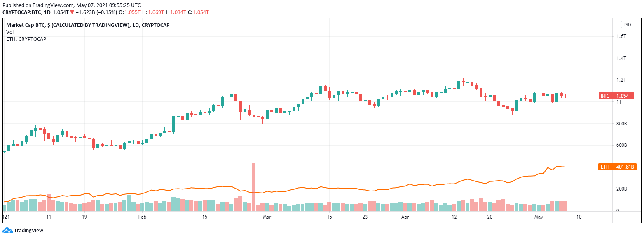Select the Vol indicator legend
The width and height of the screenshot is (644, 238).
coord(10,32)
